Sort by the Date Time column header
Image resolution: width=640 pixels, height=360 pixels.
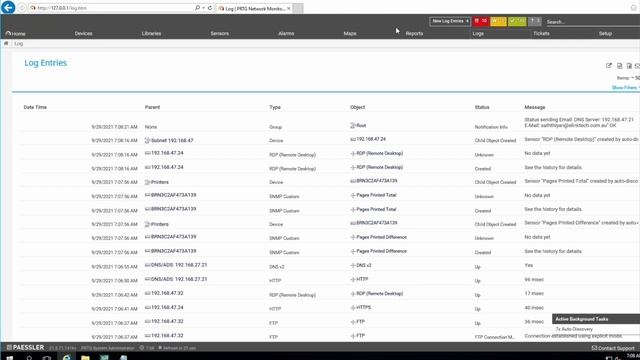pyautogui.click(x=35, y=107)
